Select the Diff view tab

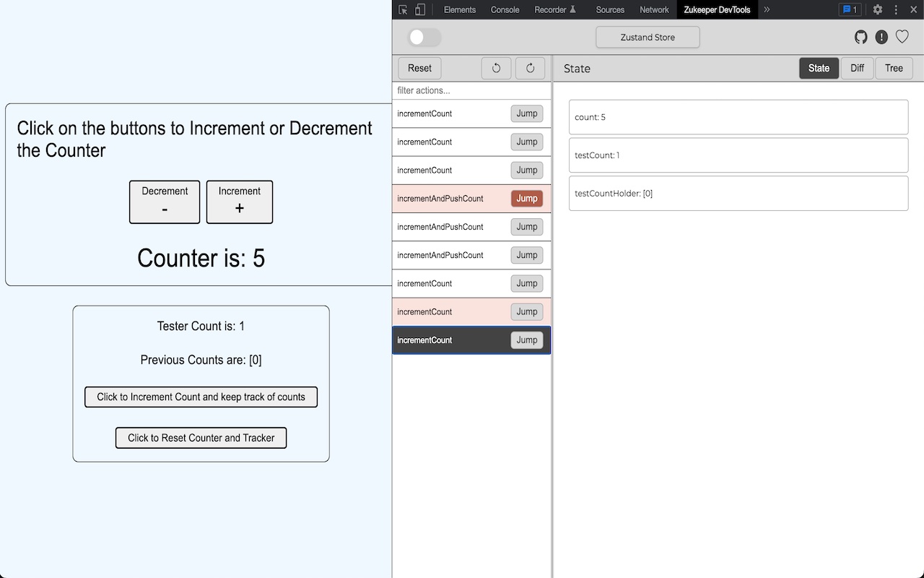tap(857, 68)
